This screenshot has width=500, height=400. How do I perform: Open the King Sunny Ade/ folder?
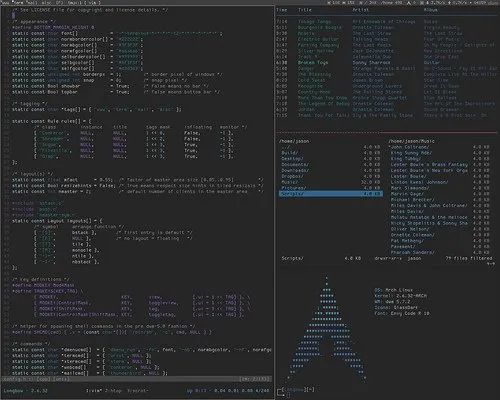[411, 153]
